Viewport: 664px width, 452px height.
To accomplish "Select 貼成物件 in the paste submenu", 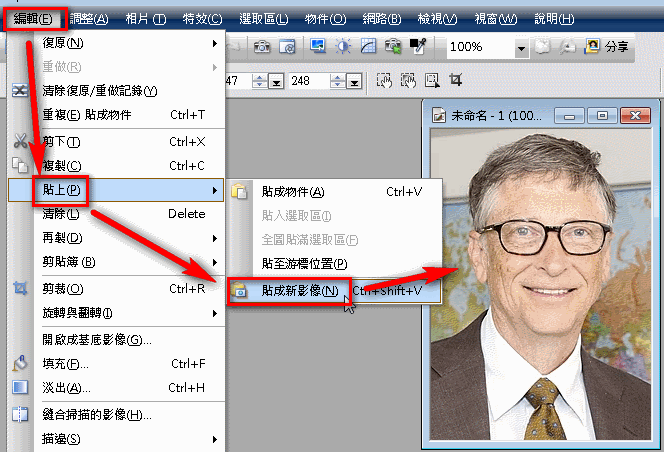I will tap(293, 191).
